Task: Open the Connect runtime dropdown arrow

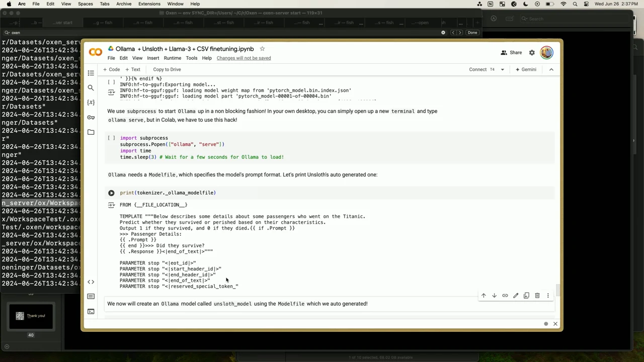Action: tap(502, 69)
